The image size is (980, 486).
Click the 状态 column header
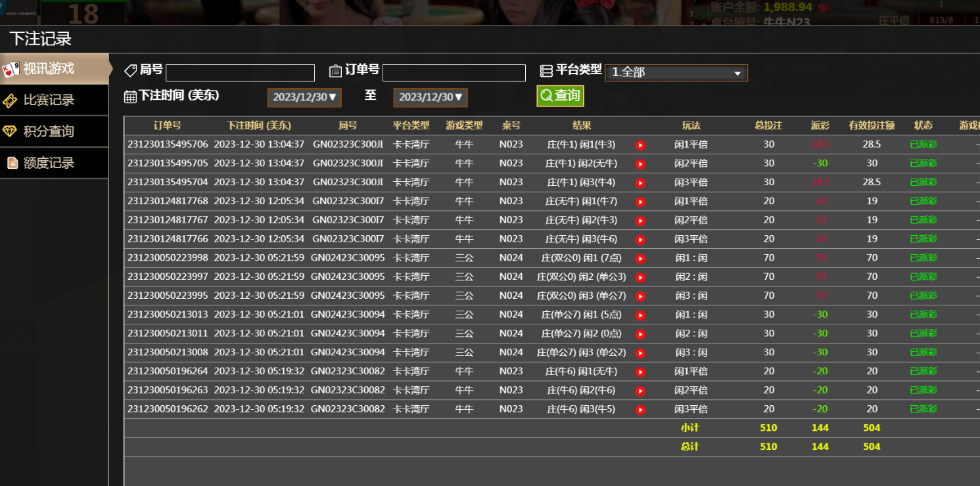pos(923,125)
